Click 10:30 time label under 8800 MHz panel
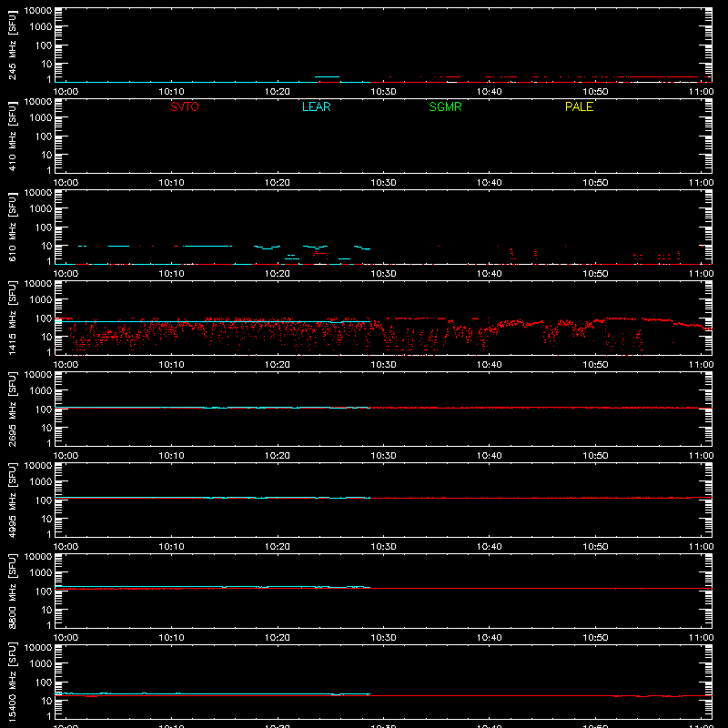 point(383,638)
